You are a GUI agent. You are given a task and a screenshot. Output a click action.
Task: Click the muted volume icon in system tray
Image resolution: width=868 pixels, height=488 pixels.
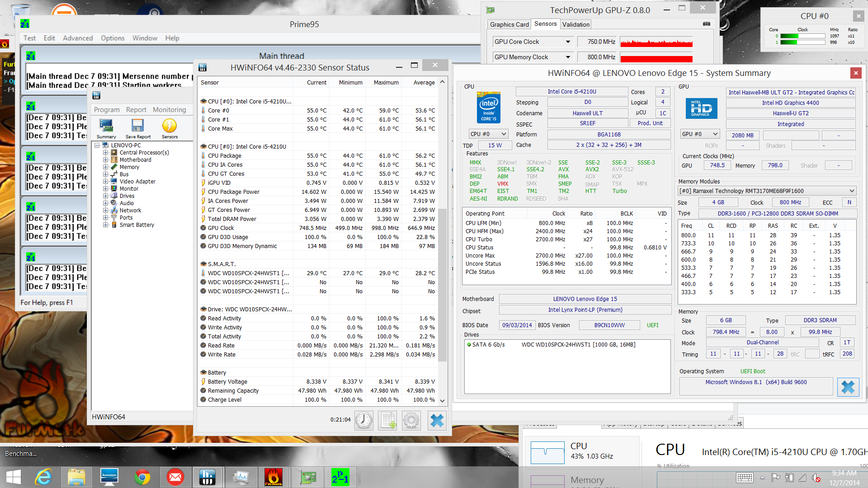coord(816,478)
